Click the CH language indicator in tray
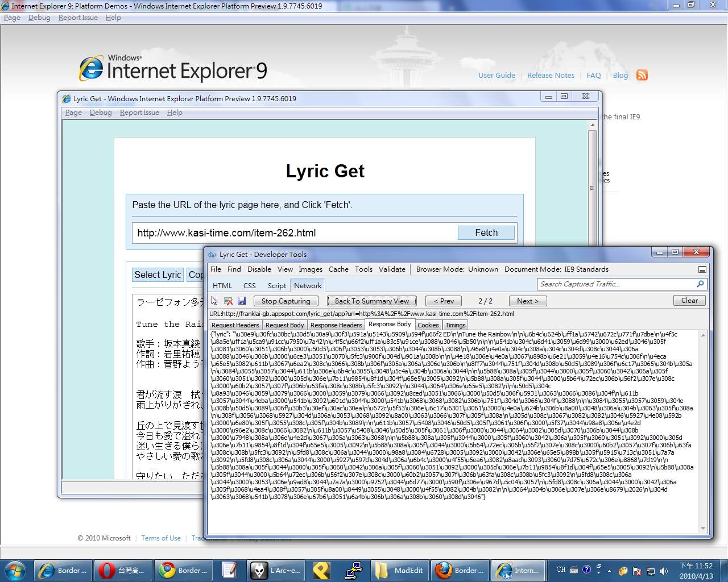Image resolution: width=728 pixels, height=582 pixels. tap(561, 569)
